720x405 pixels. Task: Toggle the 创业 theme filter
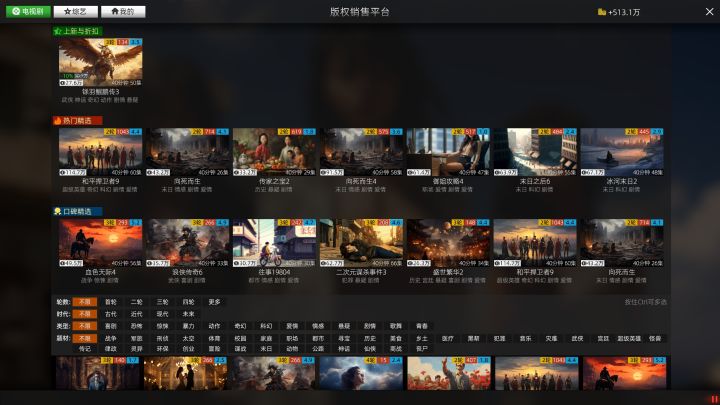coord(188,349)
